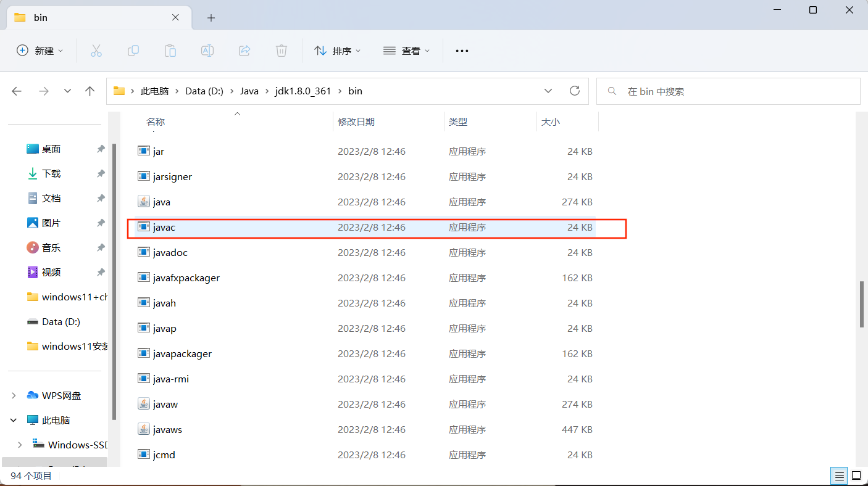Image resolution: width=868 pixels, height=486 pixels.
Task: Click the Copy icon
Action: 133,51
